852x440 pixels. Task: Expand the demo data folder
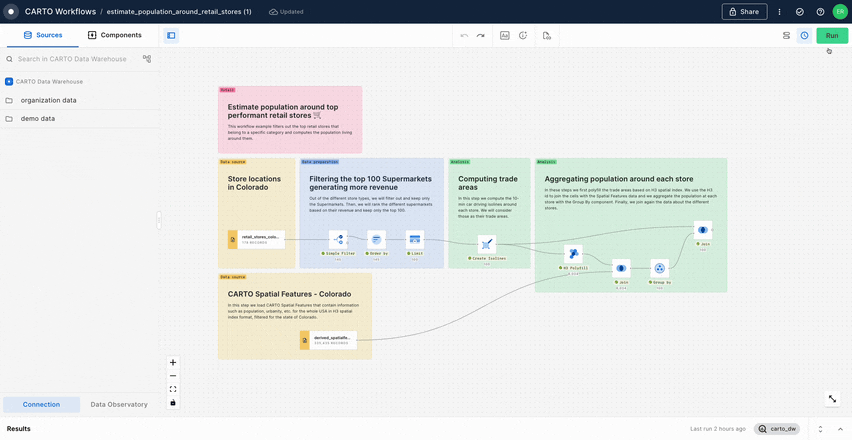click(x=38, y=119)
